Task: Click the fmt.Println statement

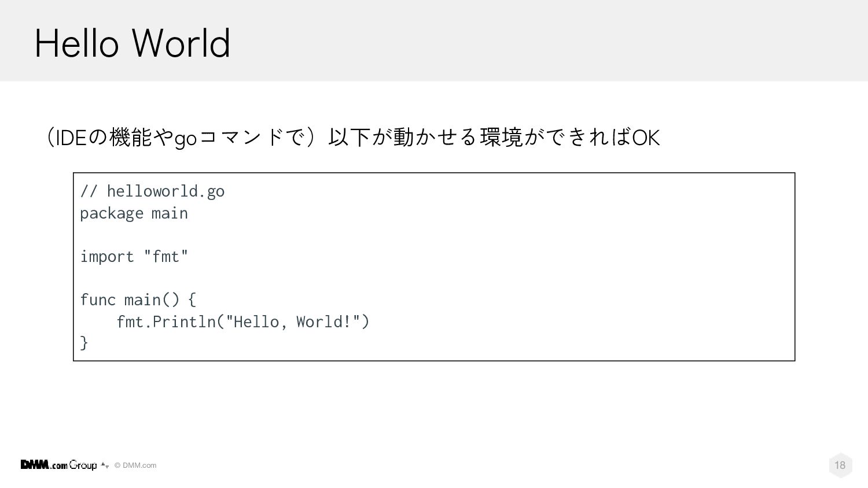Action: [x=243, y=321]
